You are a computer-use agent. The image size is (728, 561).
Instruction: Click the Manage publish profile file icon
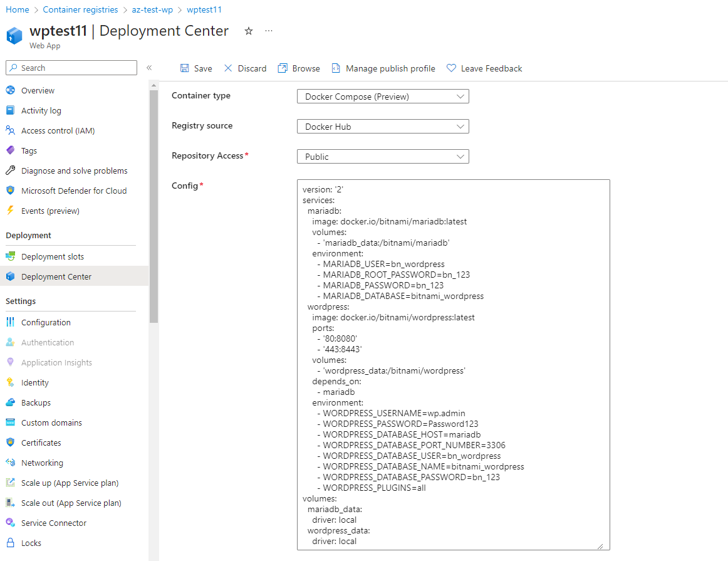click(336, 68)
